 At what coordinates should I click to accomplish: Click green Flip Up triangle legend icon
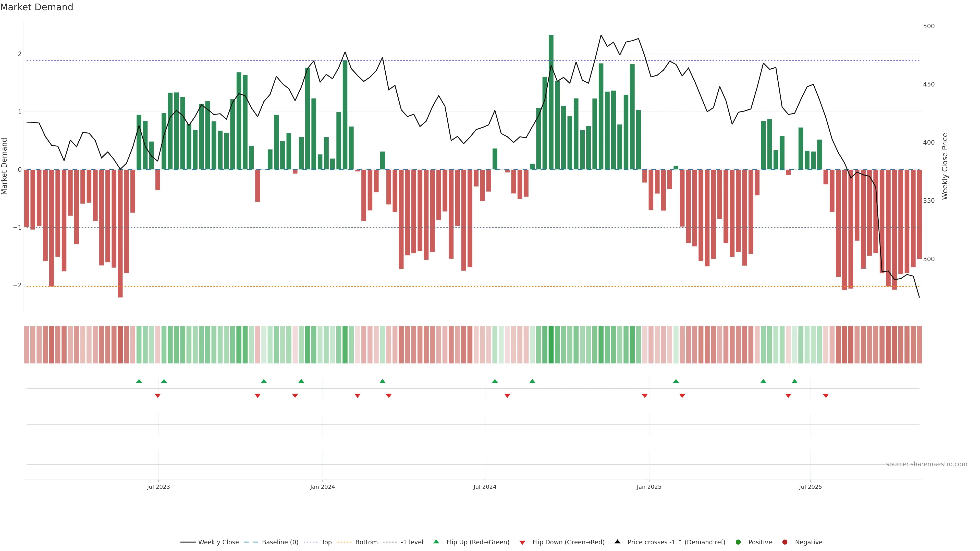pos(436,542)
